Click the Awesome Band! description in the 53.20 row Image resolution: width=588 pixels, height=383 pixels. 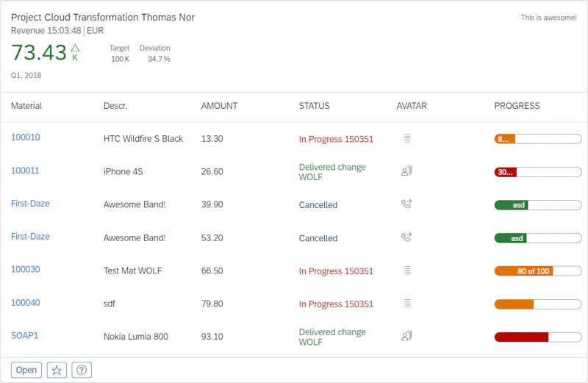[135, 238]
